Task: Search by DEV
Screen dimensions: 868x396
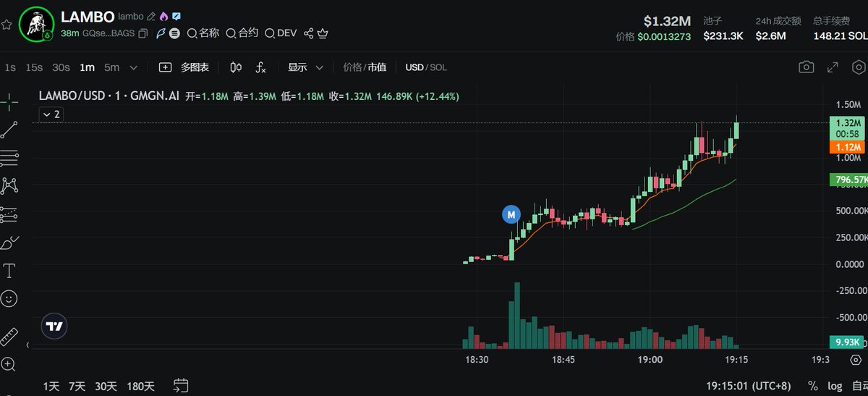Action: (x=281, y=33)
